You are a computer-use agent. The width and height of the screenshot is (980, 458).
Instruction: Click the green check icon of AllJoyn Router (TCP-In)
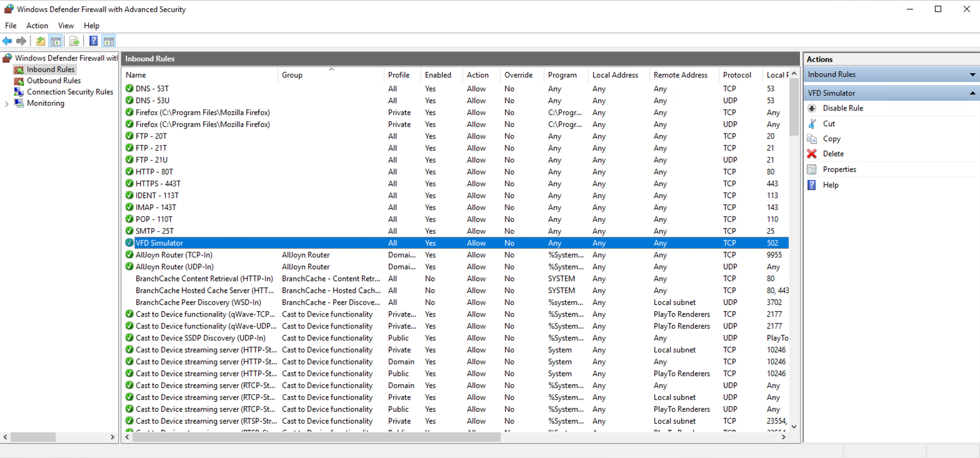click(x=129, y=255)
